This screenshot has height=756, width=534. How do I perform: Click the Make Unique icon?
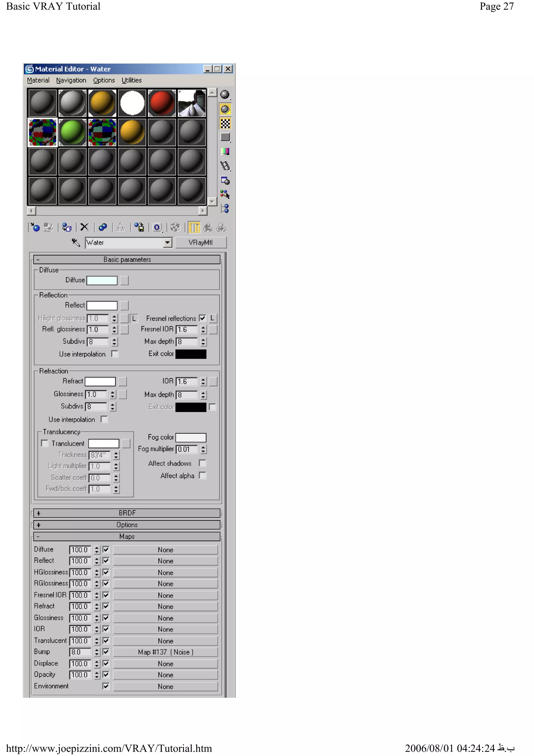click(121, 228)
